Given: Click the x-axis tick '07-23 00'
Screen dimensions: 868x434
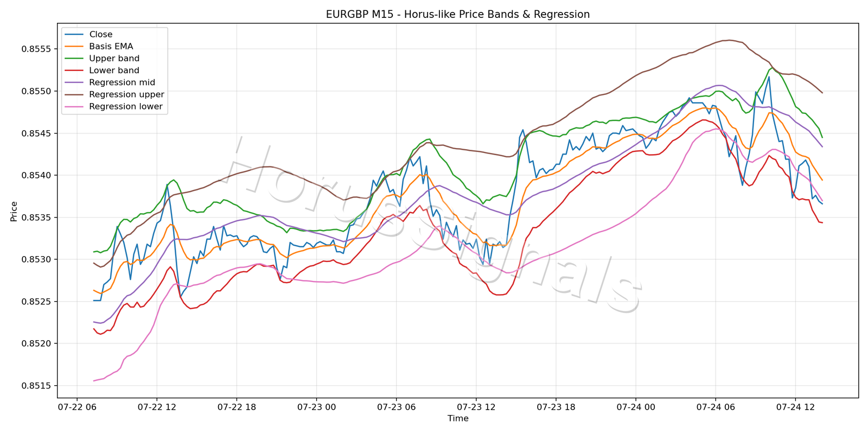Looking at the screenshot, I should (x=316, y=407).
